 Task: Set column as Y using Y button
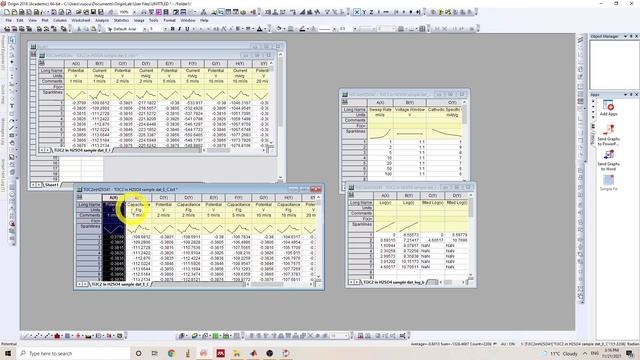(364, 12)
